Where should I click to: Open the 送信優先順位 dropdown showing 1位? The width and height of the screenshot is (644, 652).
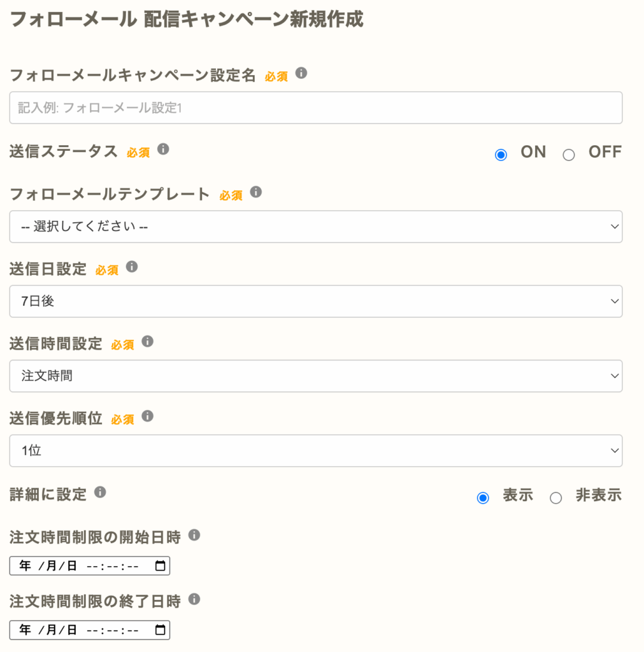click(x=315, y=451)
